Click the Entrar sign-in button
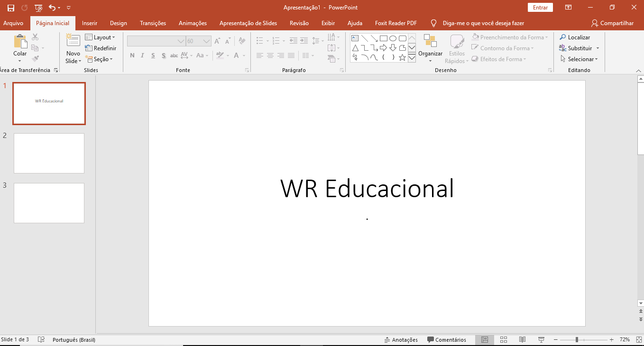Screen dimensions: 644x346 click(x=540, y=8)
